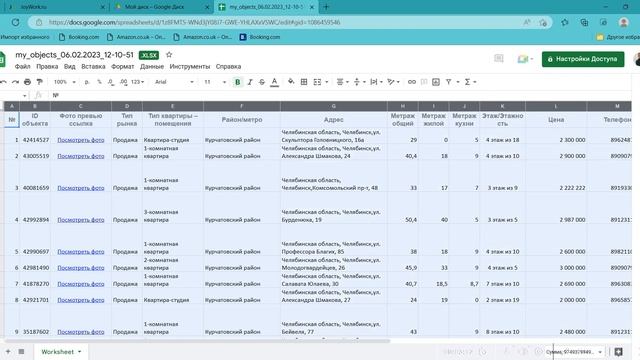Viewport: 640px width, 360px height.
Task: Insert a chart
Action: tap(436, 82)
